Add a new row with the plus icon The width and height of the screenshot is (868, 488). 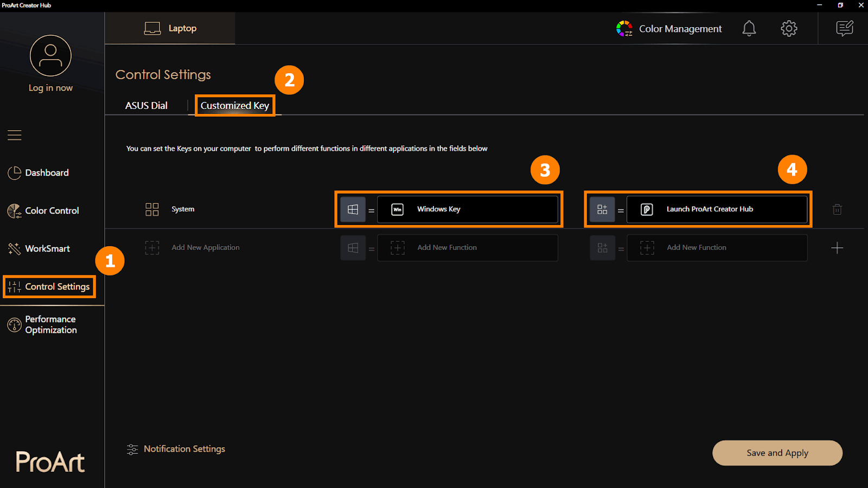point(837,248)
